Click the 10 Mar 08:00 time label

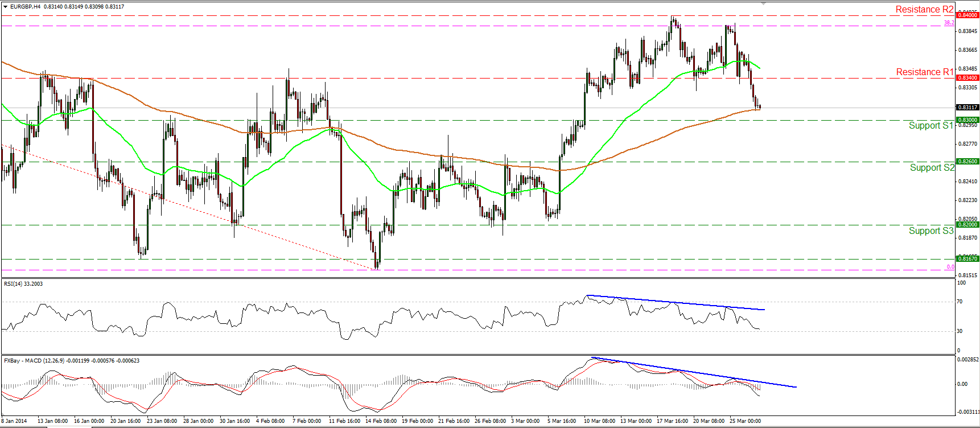[599, 422]
